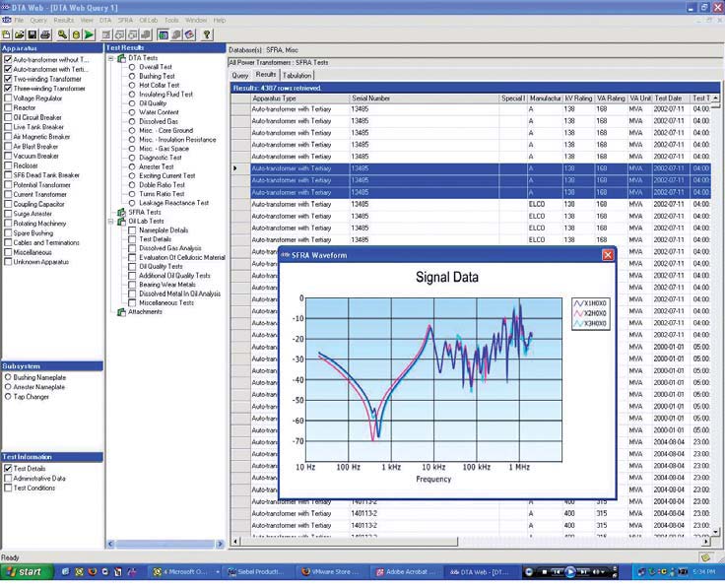Open the SFRA menu
Viewport: 725px width, 588px height.
coord(125,20)
